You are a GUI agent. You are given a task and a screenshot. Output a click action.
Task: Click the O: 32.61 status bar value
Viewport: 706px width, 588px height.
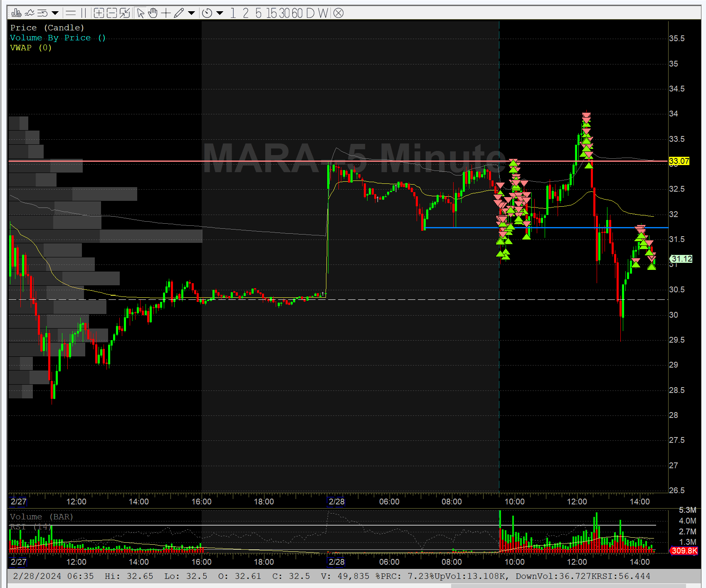coord(239,576)
